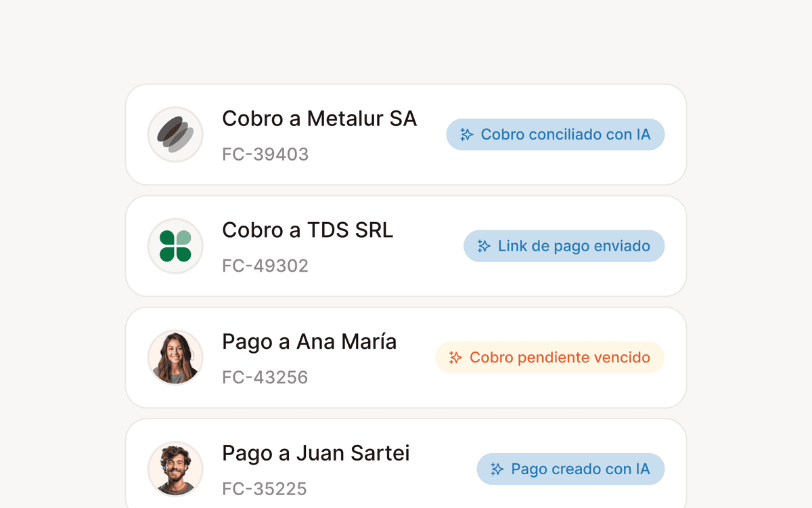Viewport: 812px width, 508px height.
Task: Click Ana María's profile photo
Action: coord(175,357)
